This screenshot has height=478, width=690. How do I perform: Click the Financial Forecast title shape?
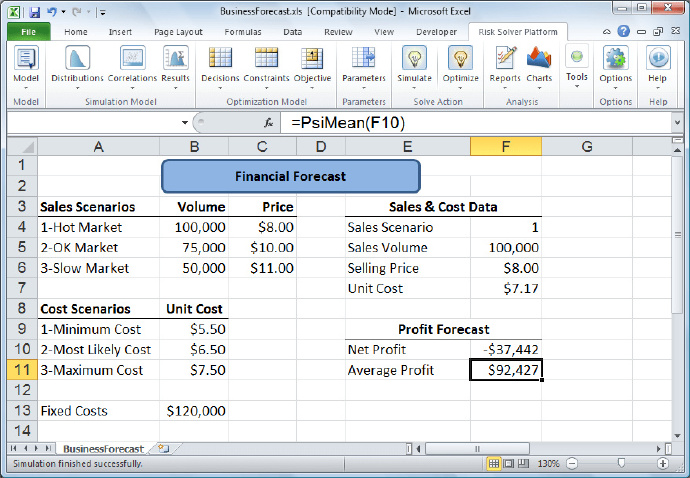(291, 176)
